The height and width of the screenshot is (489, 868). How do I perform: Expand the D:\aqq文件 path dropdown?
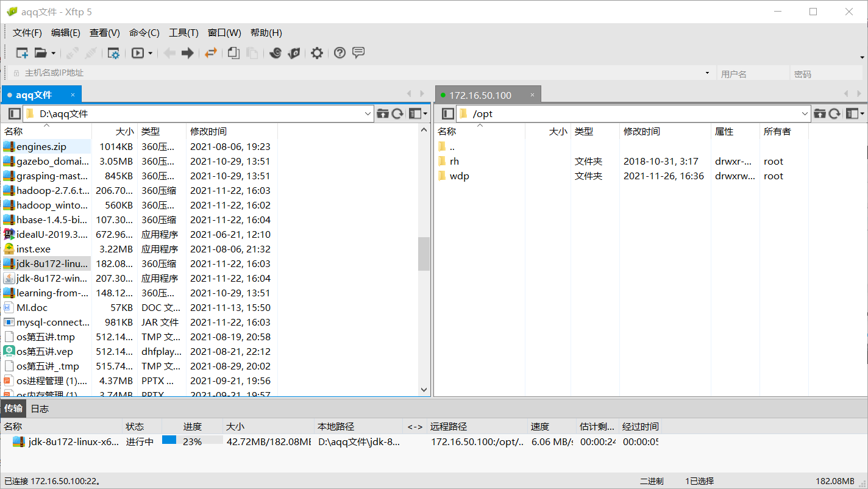coord(368,113)
